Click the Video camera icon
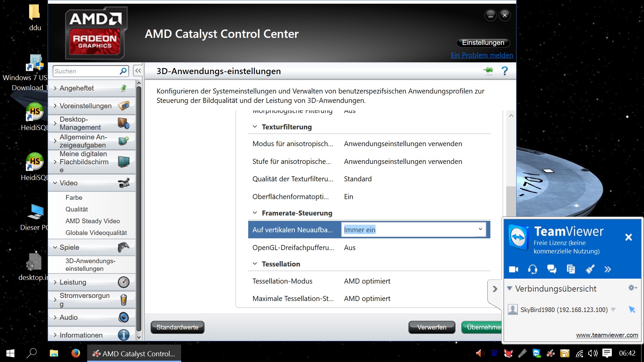This screenshot has height=362, width=644. pos(124,183)
